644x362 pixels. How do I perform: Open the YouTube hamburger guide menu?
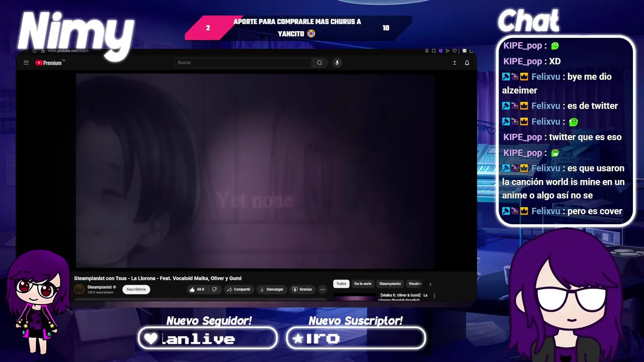click(x=26, y=63)
